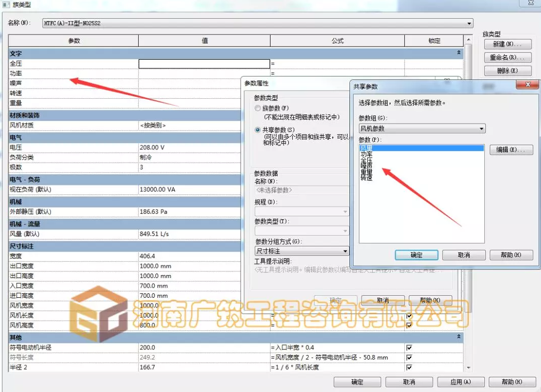The height and width of the screenshot is (392, 541).
Task: Select the 共享参数 radio button
Action: 258,130
